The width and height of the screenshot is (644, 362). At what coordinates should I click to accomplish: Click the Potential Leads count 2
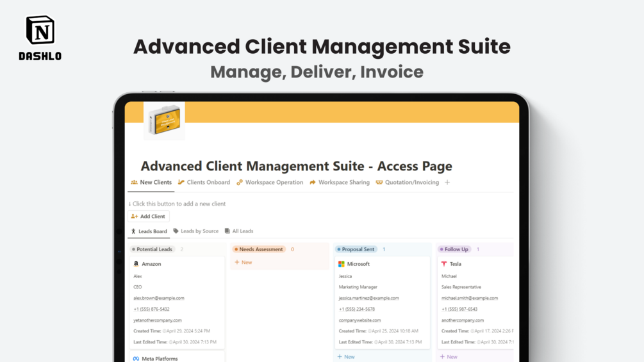click(x=181, y=249)
